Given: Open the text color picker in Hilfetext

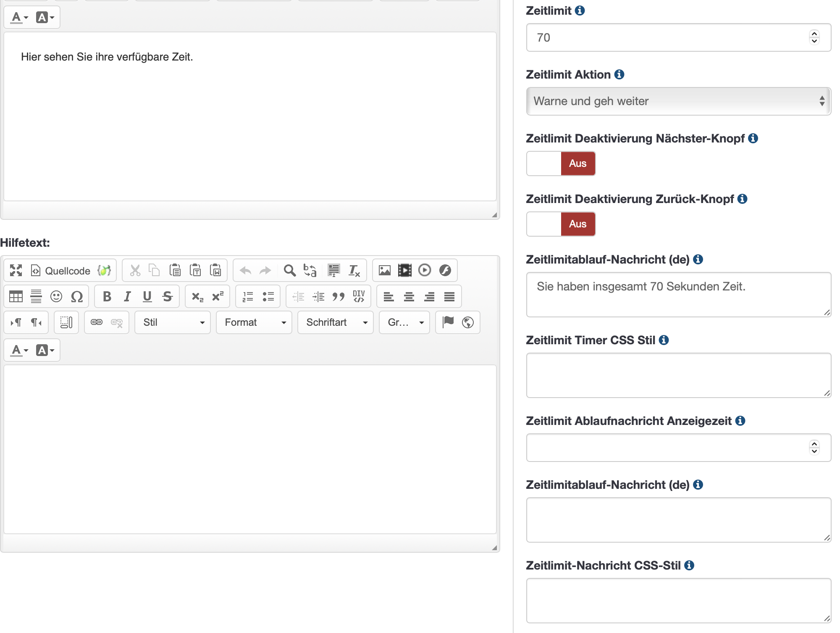Looking at the screenshot, I should tap(19, 350).
